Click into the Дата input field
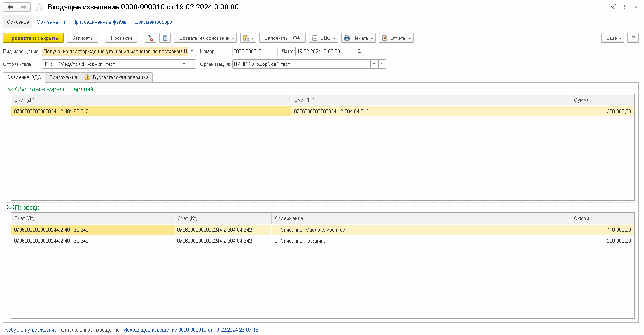 point(326,51)
